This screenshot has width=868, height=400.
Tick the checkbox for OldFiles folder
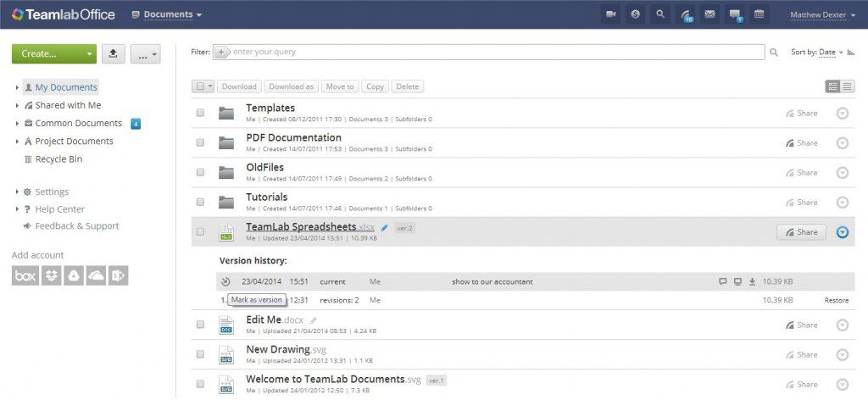click(200, 173)
